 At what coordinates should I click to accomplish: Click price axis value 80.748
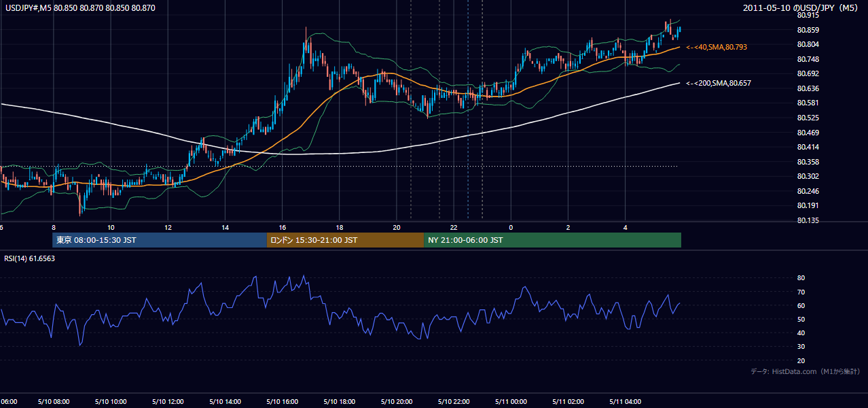(808, 59)
